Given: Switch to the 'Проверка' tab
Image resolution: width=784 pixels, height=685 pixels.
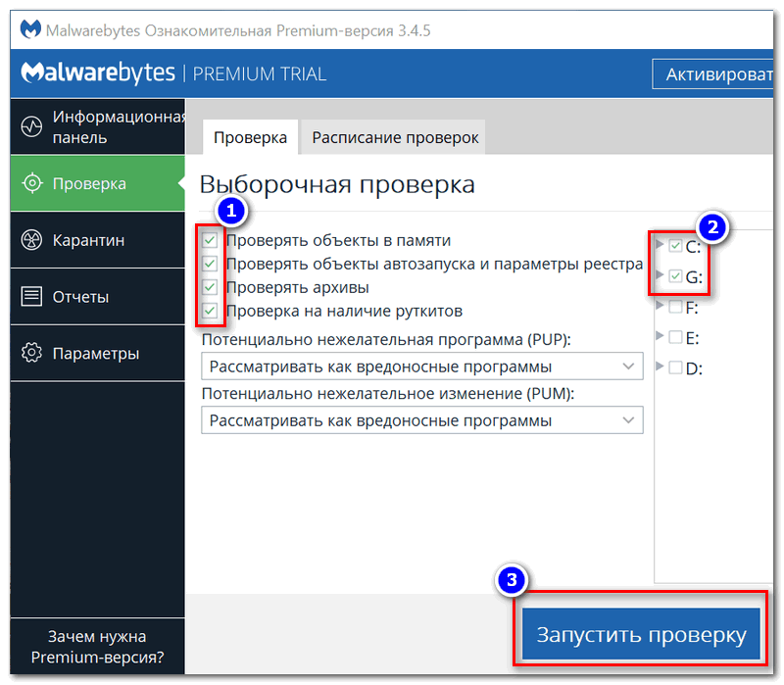Looking at the screenshot, I should pyautogui.click(x=251, y=137).
